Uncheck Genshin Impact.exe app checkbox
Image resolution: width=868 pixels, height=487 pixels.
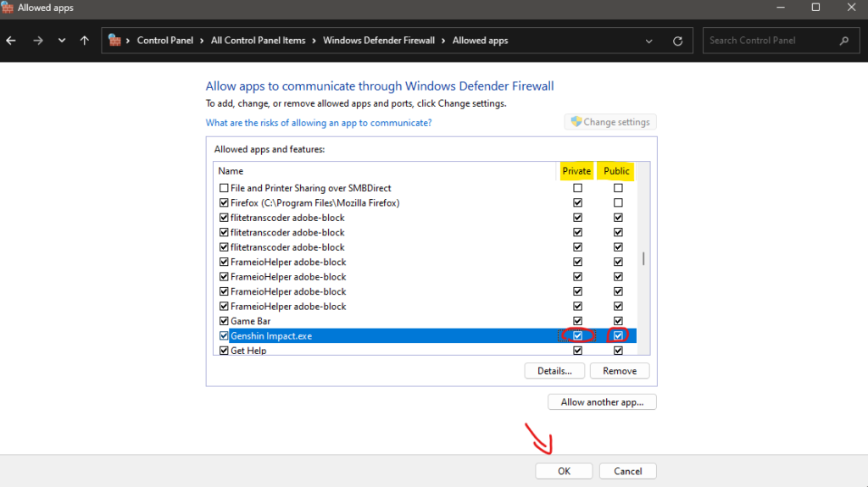coord(224,336)
